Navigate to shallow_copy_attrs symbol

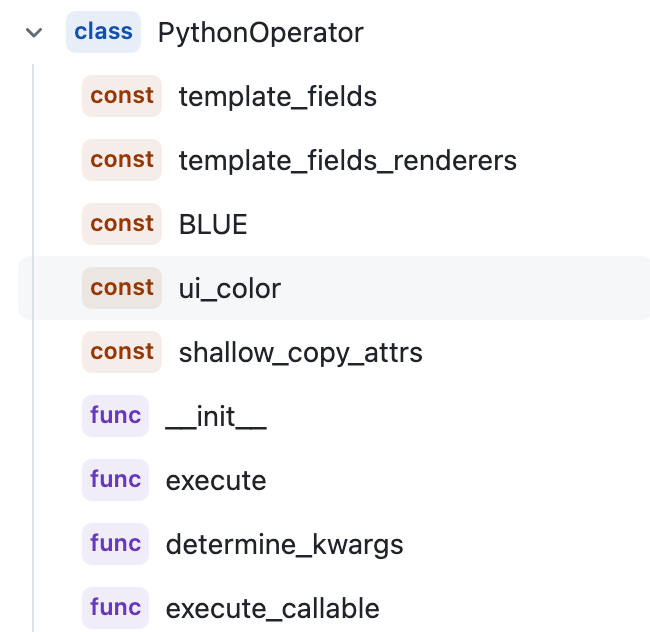pyautogui.click(x=301, y=353)
